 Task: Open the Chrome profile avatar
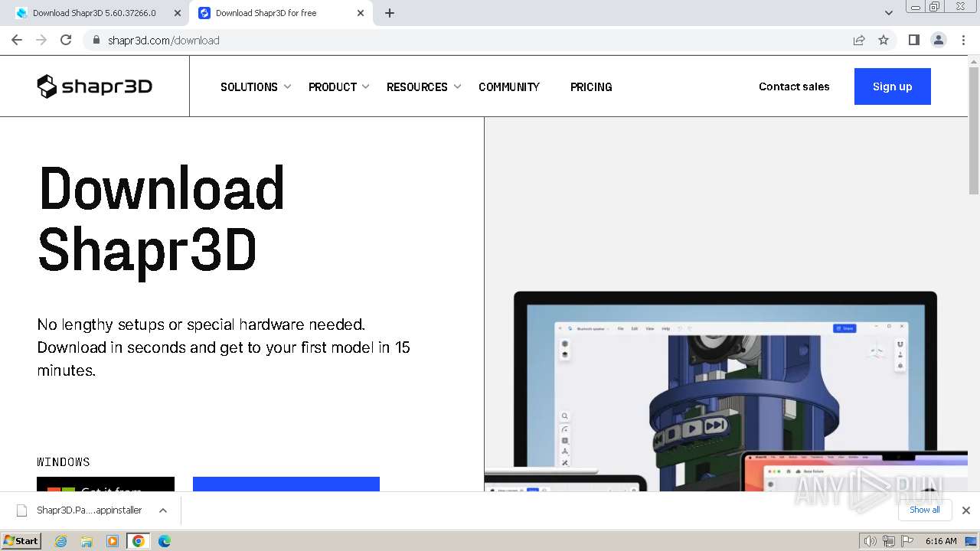pos(939,40)
